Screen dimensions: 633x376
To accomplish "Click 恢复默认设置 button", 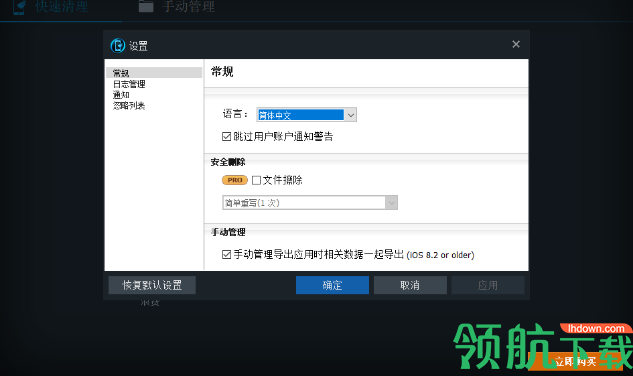I will [x=152, y=285].
